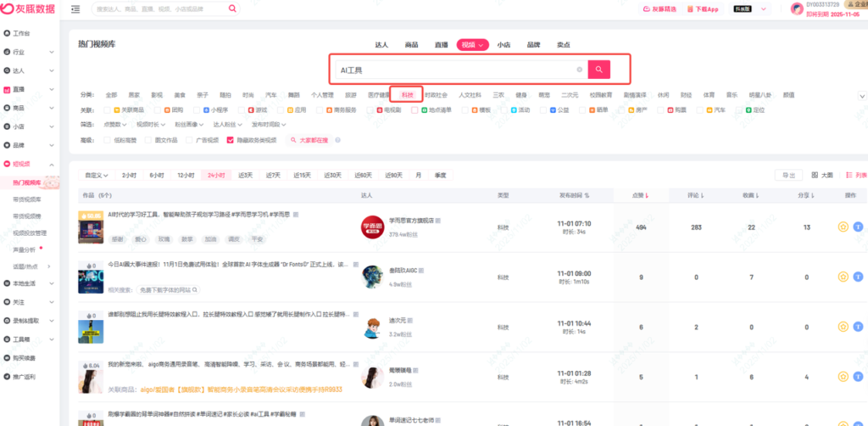
Task: Click the magnifier search button beside AI工具
Action: point(598,70)
